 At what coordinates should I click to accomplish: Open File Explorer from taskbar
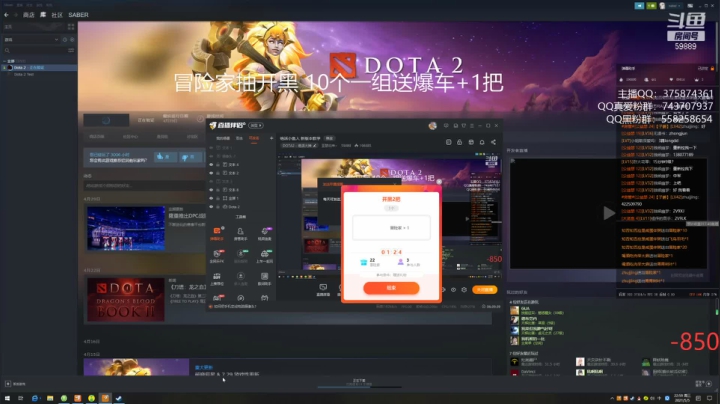coord(50,398)
